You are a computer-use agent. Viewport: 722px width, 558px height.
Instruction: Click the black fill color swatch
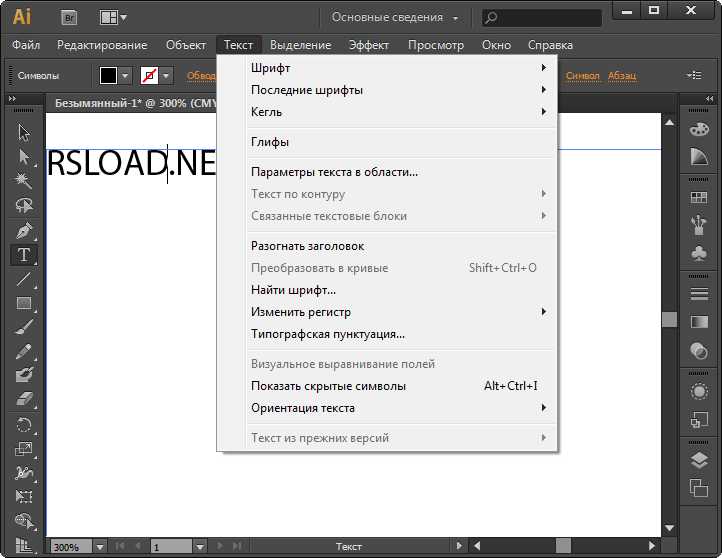[108, 76]
